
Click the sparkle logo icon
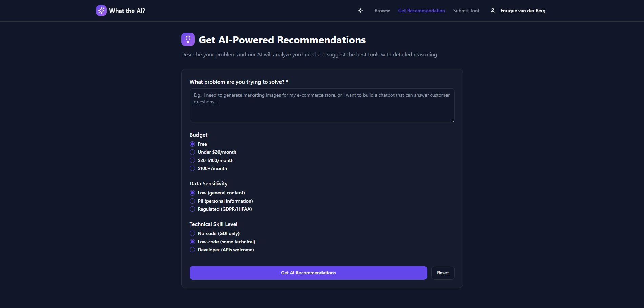point(101,11)
